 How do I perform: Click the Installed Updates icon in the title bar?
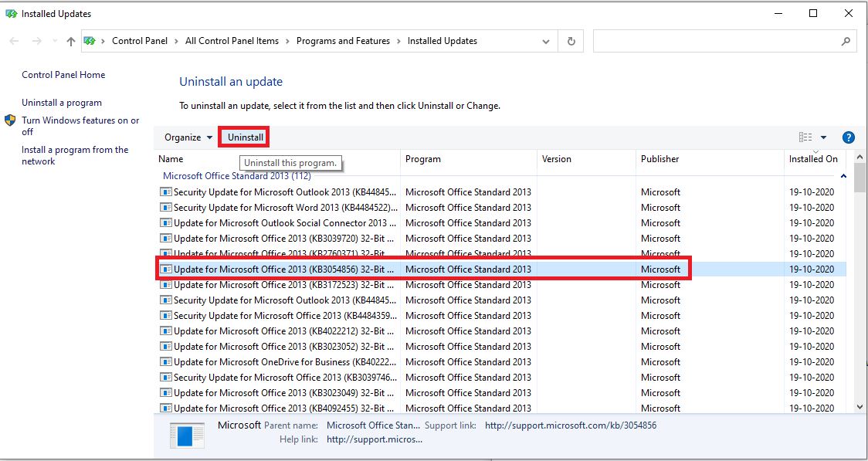[x=11, y=13]
